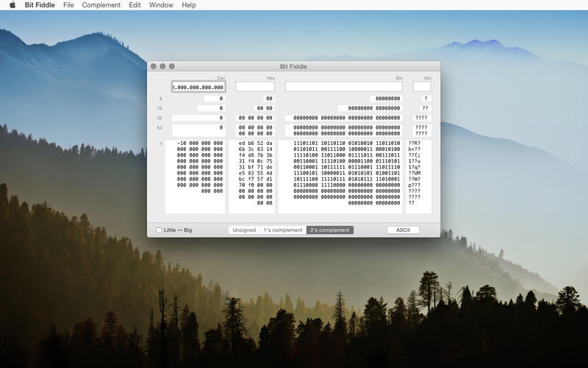Click the 16-bit ASCII field showing ??

(x=425, y=108)
